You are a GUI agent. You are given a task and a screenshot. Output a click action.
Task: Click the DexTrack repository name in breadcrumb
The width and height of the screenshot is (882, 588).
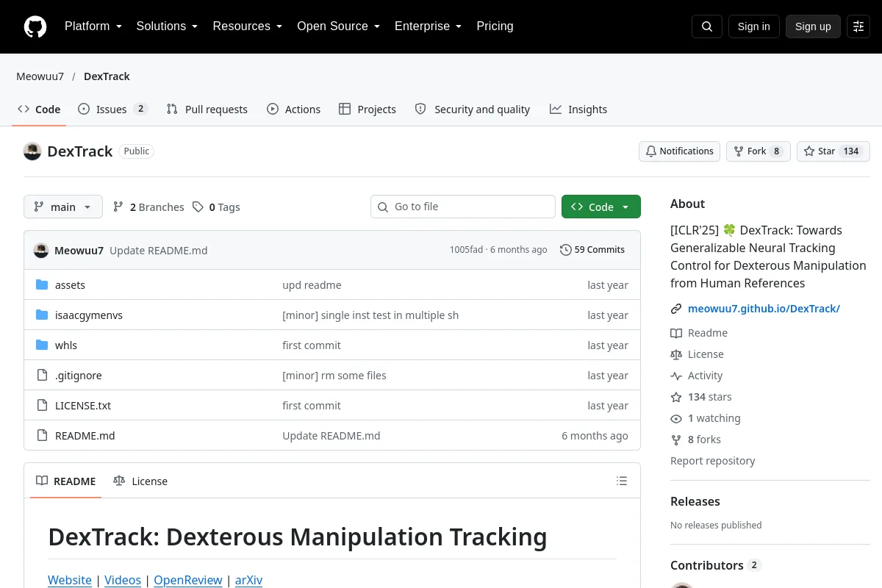click(x=107, y=76)
